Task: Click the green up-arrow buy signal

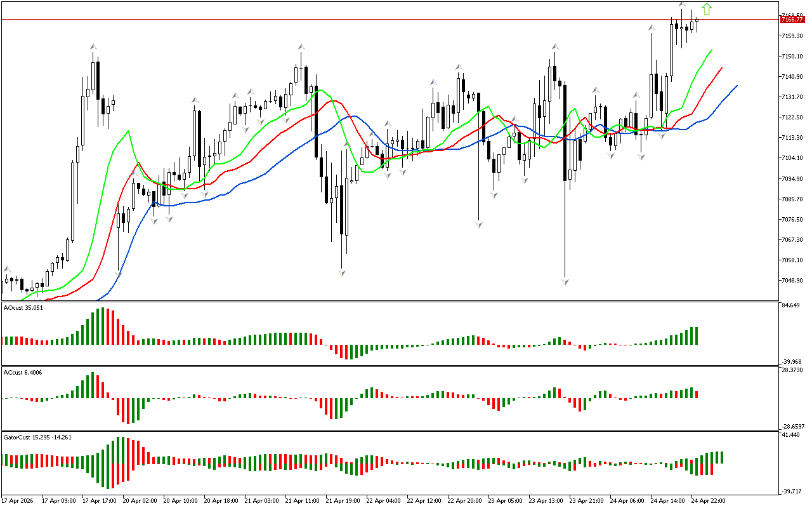Action: (x=707, y=9)
